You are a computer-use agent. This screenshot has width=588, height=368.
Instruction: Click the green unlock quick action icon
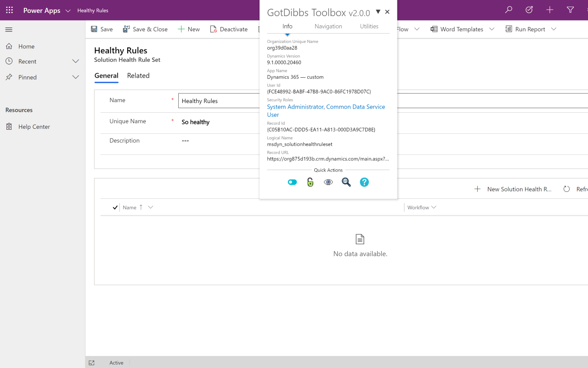310,182
